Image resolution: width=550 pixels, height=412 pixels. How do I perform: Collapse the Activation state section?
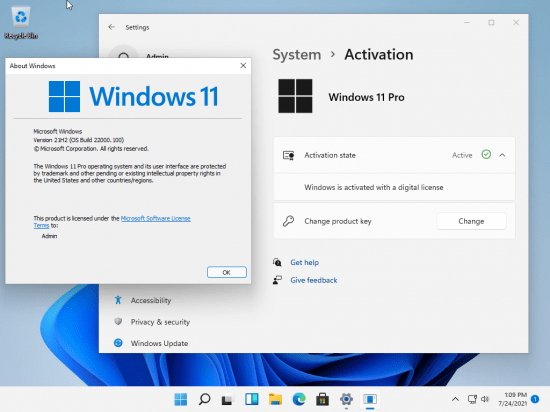point(502,155)
